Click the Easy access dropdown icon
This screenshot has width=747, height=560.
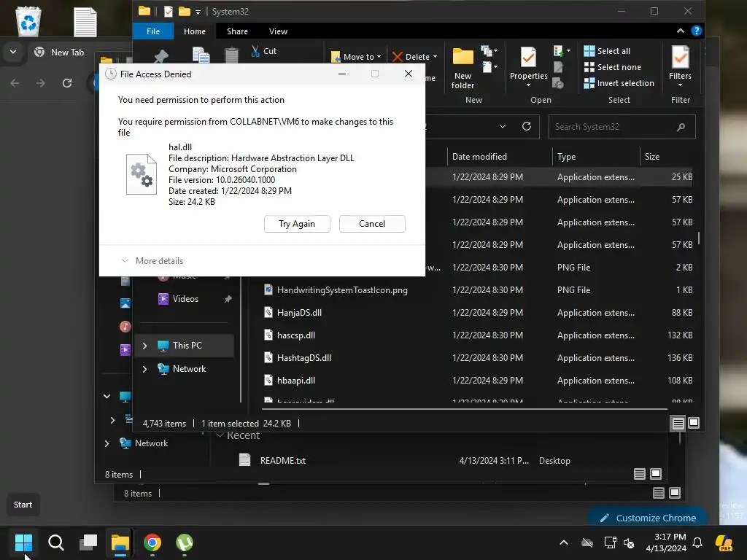tap(489, 67)
